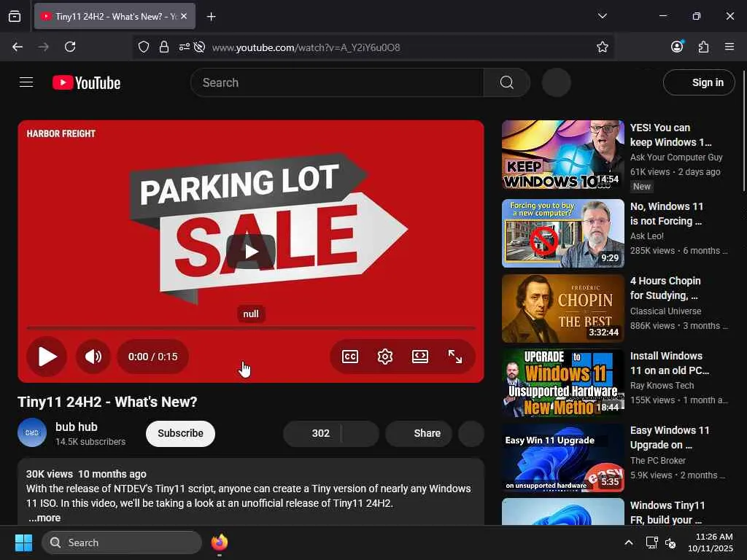Go to YouTube home via logo
This screenshot has height=560, width=747.
pos(86,83)
